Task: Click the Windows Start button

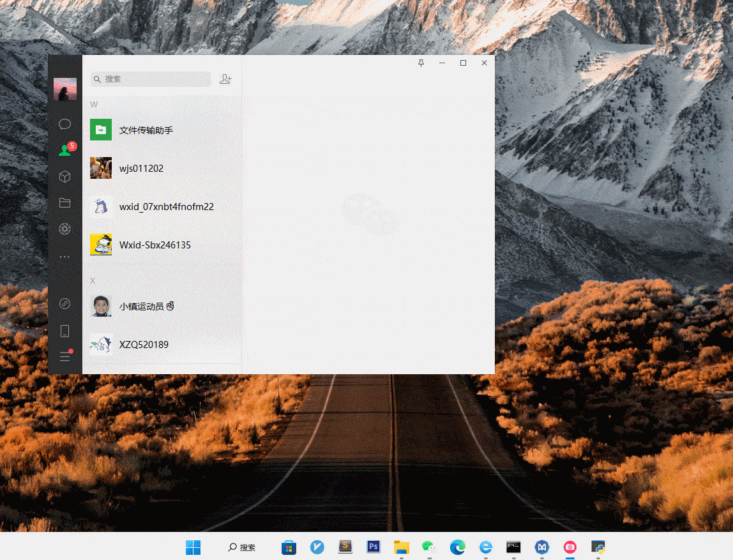Action: pos(193,547)
